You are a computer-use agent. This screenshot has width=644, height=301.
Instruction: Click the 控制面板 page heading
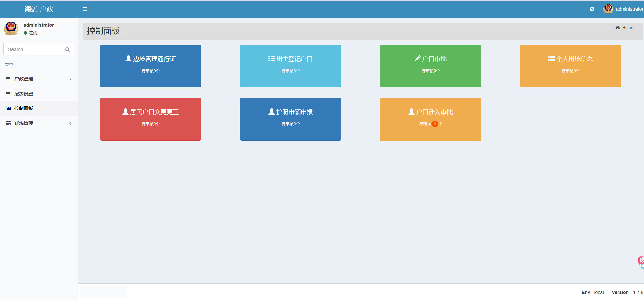103,31
